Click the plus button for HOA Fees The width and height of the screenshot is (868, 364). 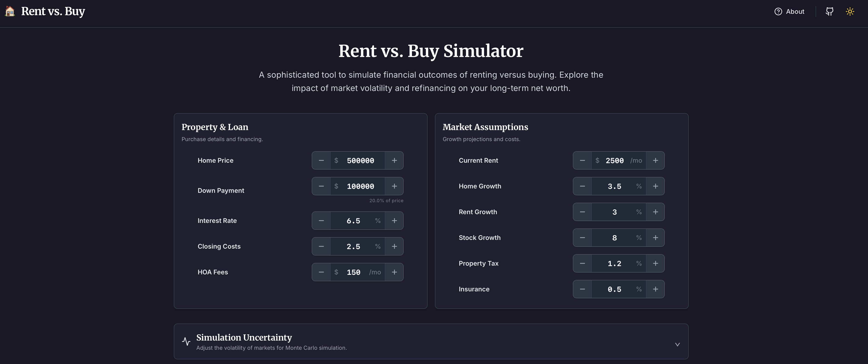[394, 272]
